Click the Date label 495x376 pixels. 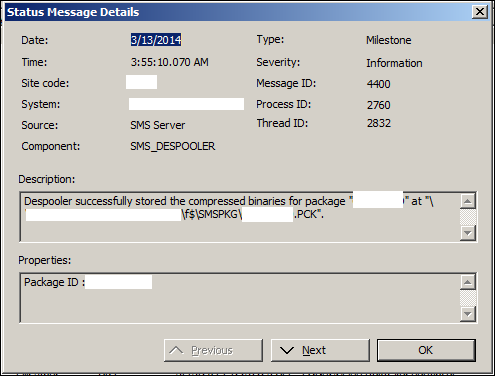click(x=35, y=40)
